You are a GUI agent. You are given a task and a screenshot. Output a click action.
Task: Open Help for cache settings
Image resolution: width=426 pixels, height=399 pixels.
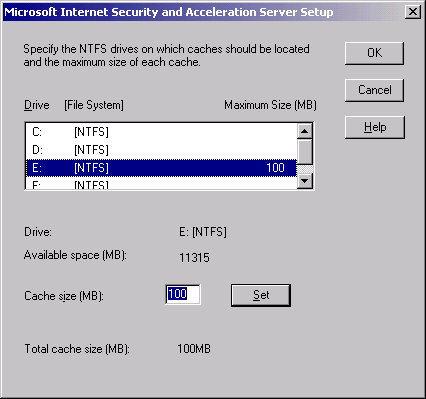(375, 127)
